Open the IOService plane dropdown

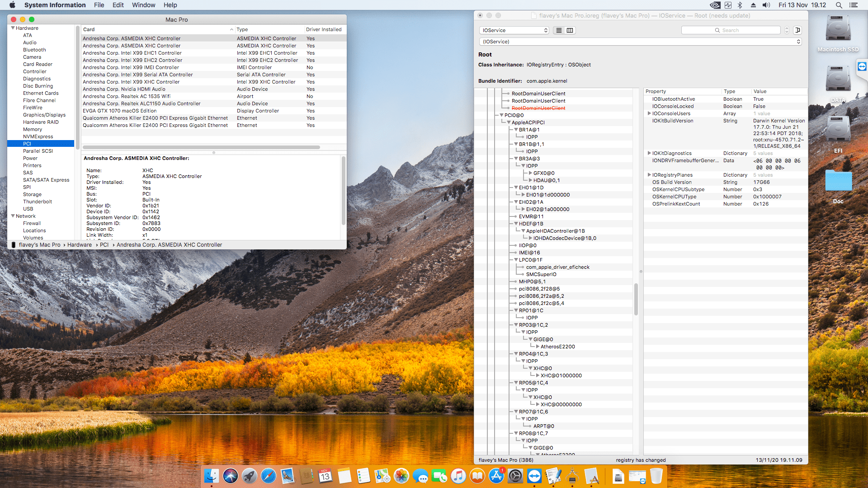514,30
